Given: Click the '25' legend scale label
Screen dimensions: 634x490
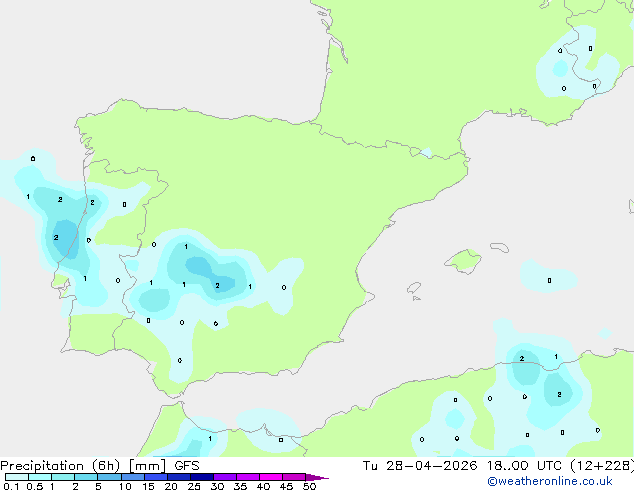Looking at the screenshot, I should point(194,486).
